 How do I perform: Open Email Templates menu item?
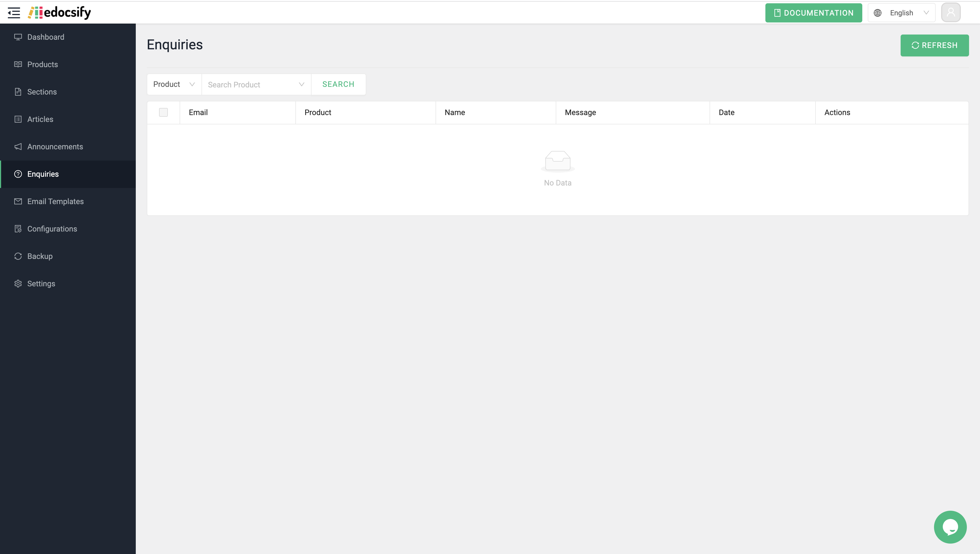(56, 201)
